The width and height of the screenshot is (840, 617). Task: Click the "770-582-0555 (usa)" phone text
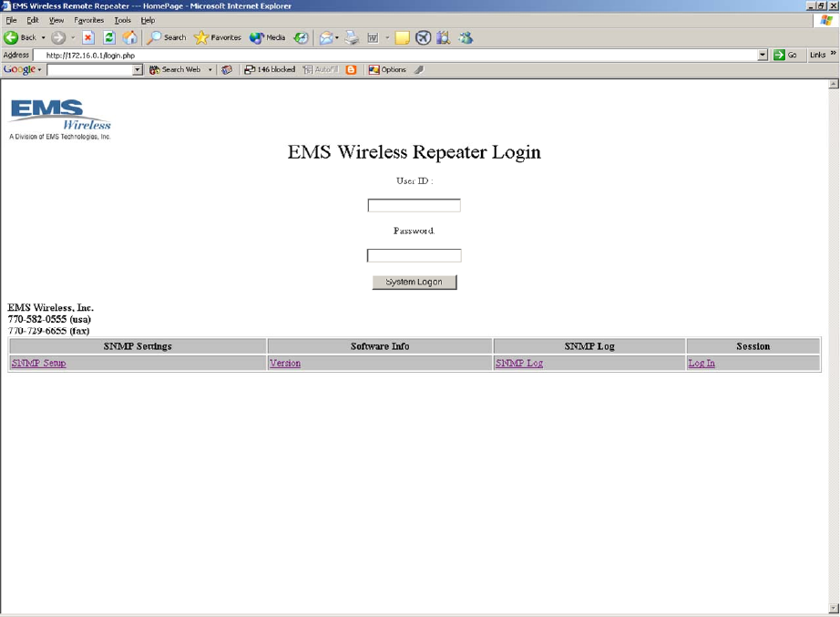pyautogui.click(x=49, y=319)
